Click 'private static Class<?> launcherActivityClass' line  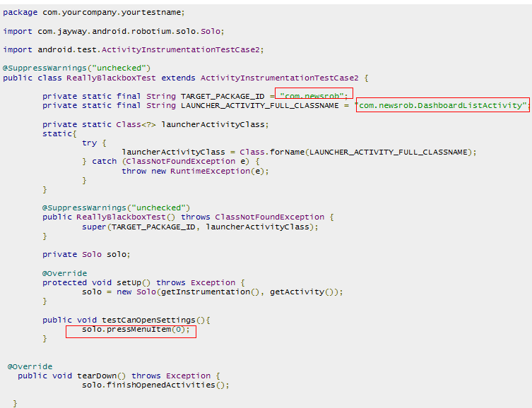155,125
